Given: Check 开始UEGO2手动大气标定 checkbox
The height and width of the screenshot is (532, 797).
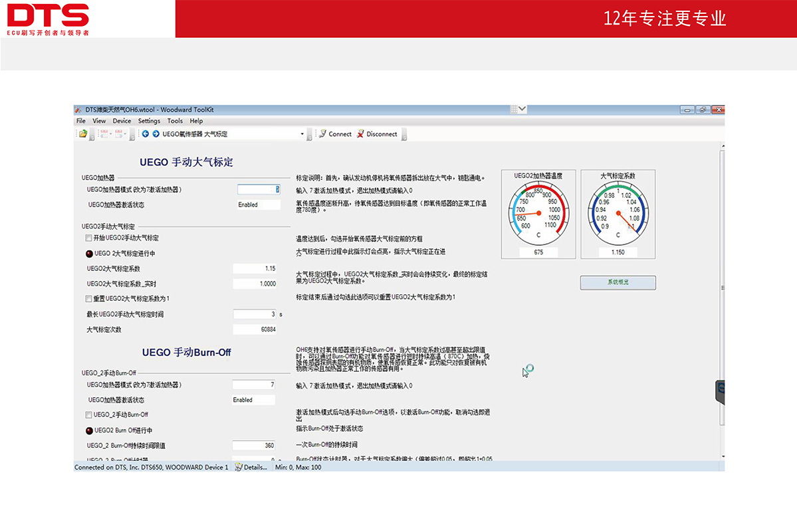Looking at the screenshot, I should [89, 238].
